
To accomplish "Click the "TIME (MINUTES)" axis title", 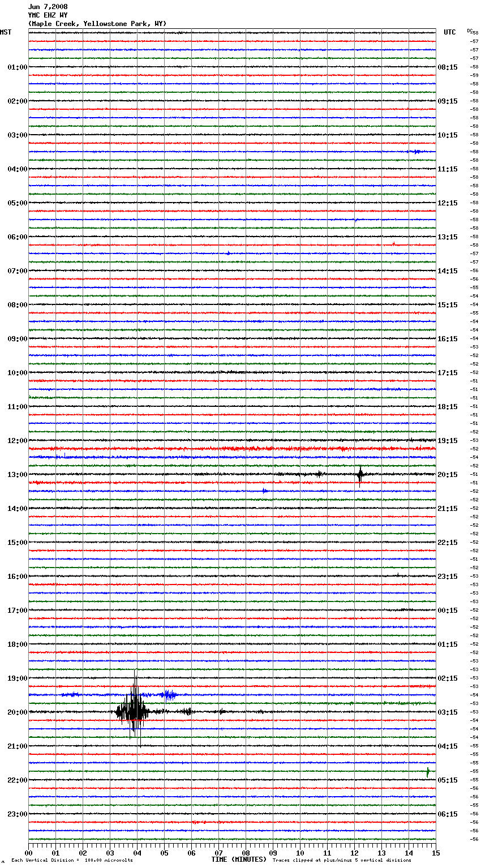I will 239,860.
